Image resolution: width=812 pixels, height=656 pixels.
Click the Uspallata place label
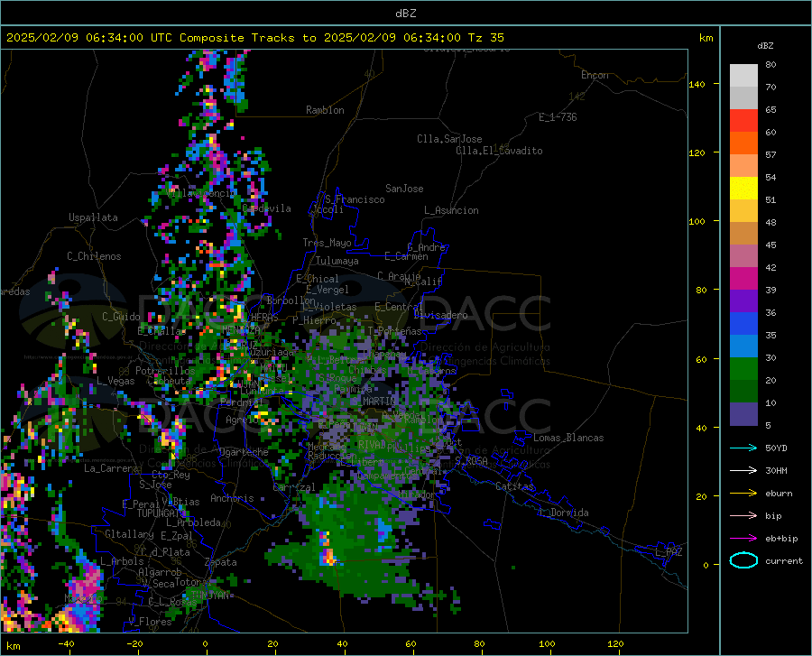click(x=93, y=217)
